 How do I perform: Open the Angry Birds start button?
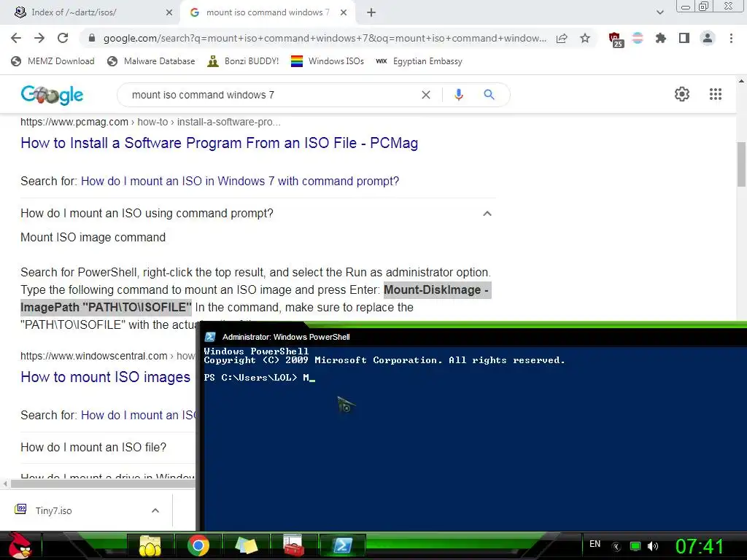click(x=20, y=545)
